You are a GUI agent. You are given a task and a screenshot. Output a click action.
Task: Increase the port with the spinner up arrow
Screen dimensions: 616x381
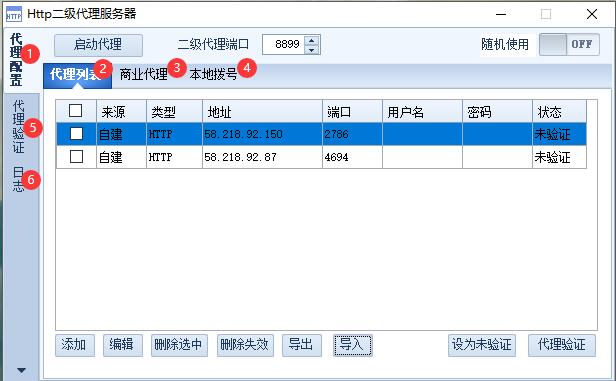tap(312, 40)
